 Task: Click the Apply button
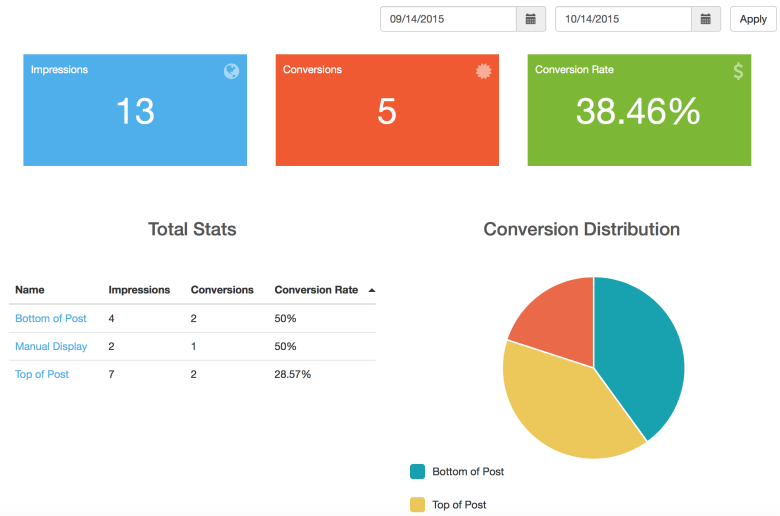753,19
